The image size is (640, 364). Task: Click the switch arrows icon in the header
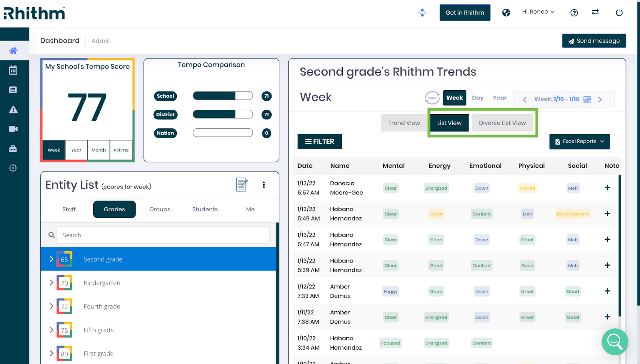point(595,12)
